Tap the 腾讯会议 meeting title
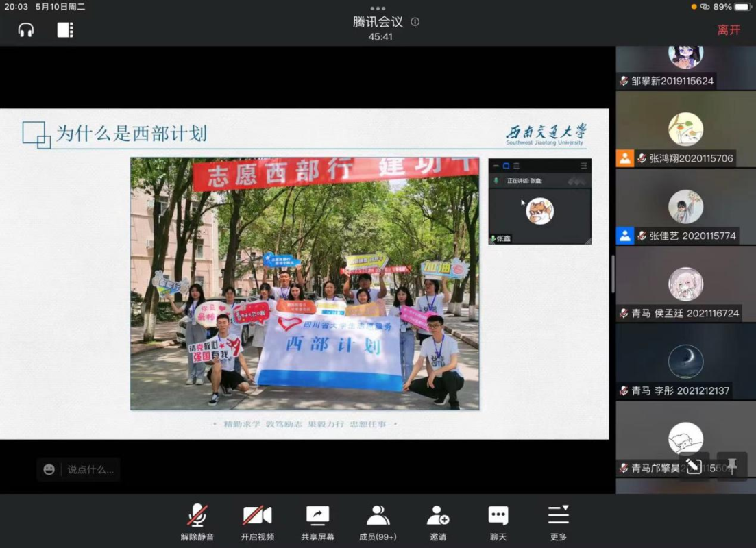 tap(378, 22)
